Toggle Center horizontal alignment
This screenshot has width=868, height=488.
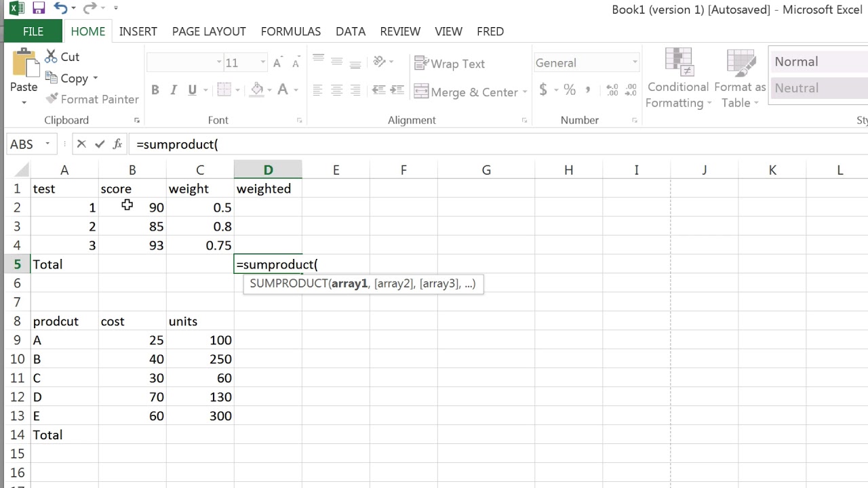tap(336, 90)
